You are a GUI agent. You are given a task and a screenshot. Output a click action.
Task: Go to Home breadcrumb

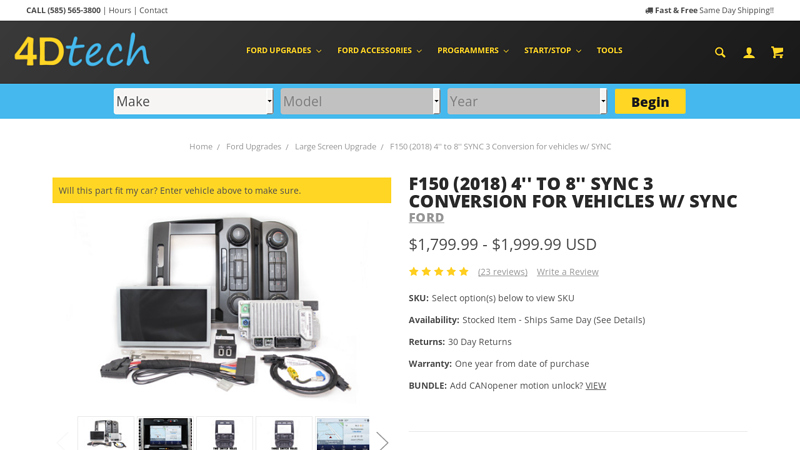[x=201, y=146]
